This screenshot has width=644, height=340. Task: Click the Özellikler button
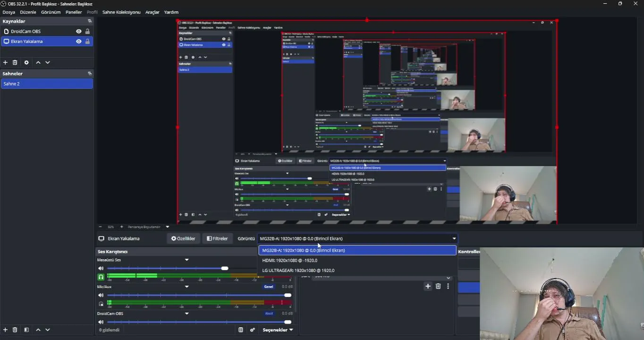click(183, 238)
